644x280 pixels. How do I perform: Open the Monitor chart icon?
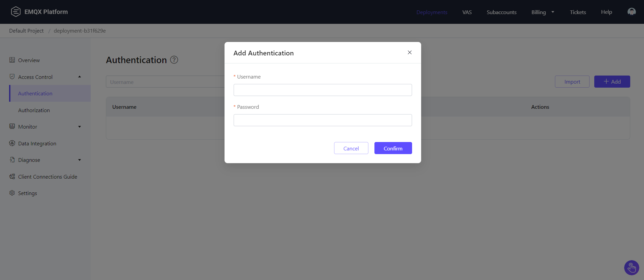tap(12, 127)
